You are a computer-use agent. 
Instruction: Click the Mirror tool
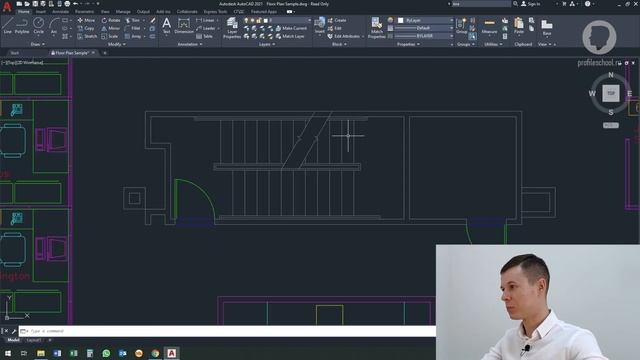pyautogui.click(x=111, y=28)
